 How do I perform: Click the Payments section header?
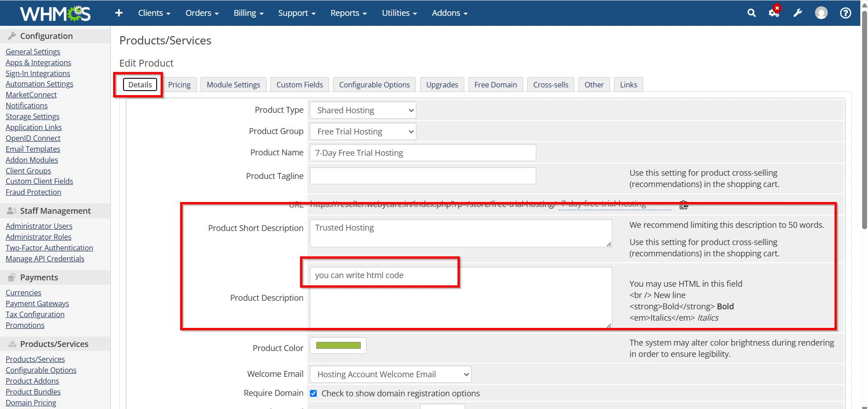[x=55, y=277]
